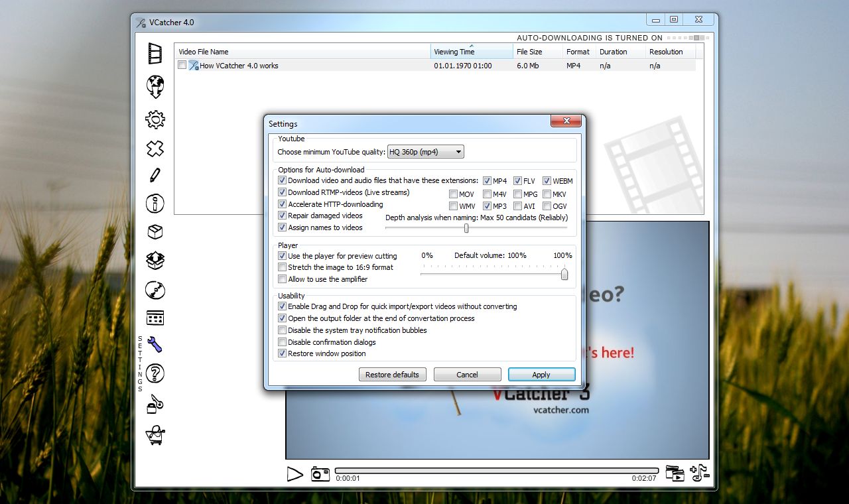Toggle Use the player for preview cutting
The width and height of the screenshot is (849, 504).
click(x=283, y=256)
